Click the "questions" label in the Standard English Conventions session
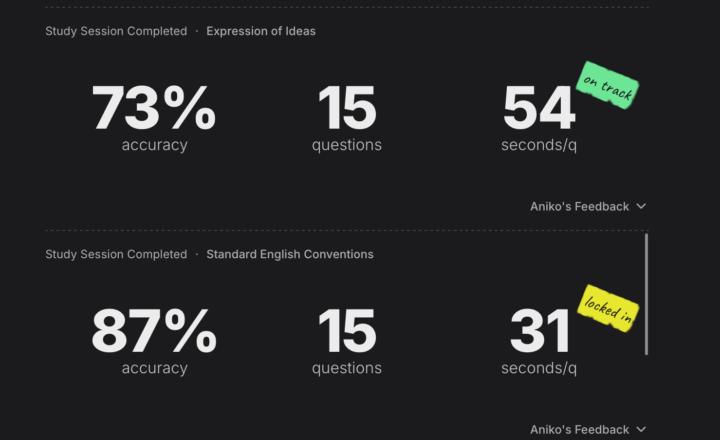 coord(347,368)
